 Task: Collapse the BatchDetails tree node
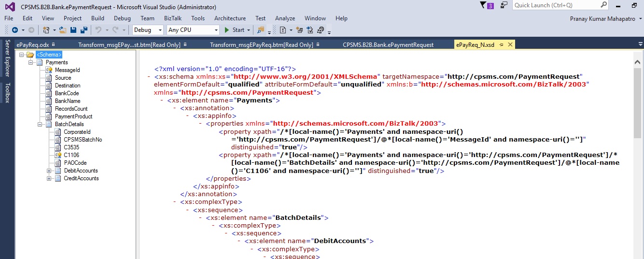pos(40,124)
